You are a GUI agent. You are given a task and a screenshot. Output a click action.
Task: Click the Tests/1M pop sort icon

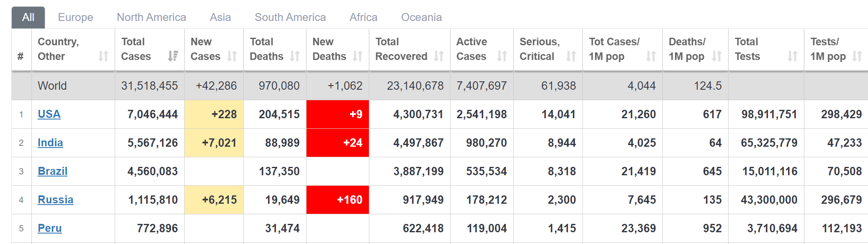(857, 56)
